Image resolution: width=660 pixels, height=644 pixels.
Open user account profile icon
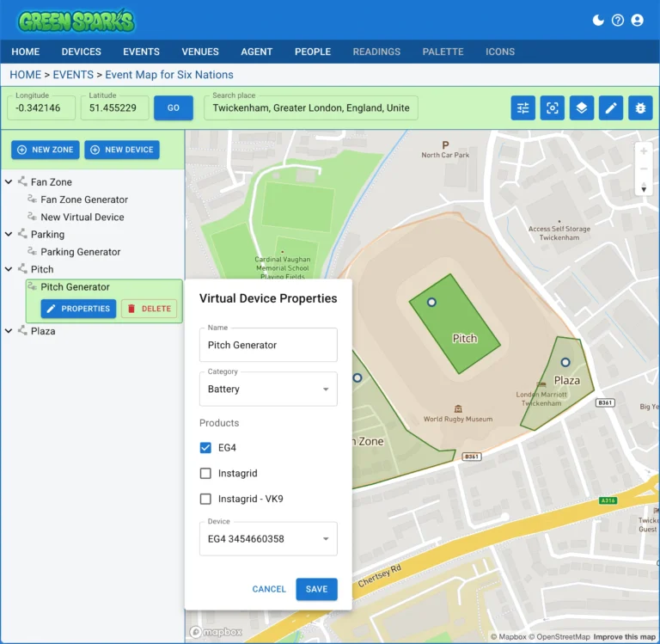tap(637, 21)
